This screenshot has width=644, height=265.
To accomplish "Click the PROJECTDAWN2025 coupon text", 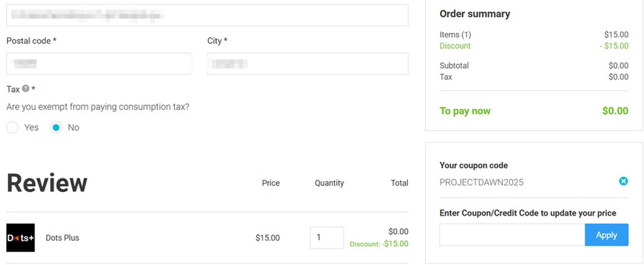I will 482,183.
